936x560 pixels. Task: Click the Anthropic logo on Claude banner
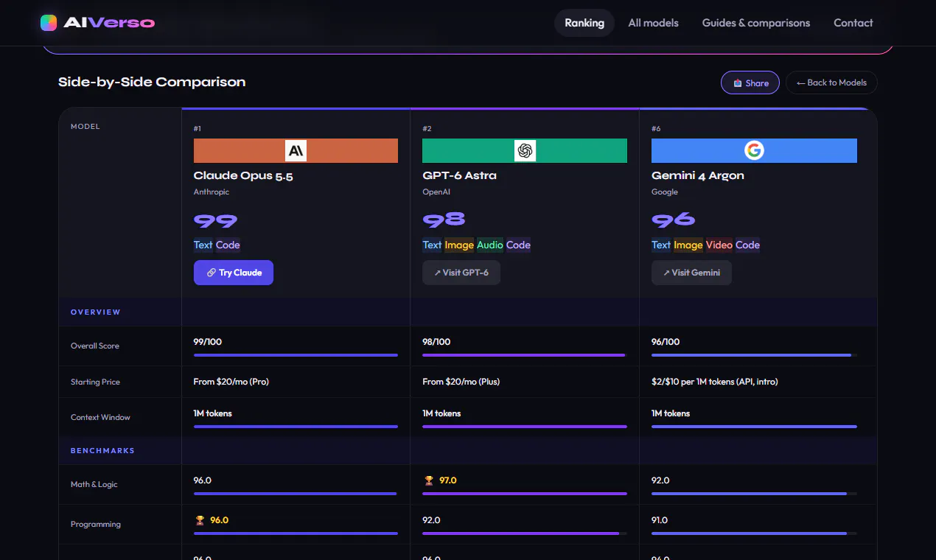296,151
